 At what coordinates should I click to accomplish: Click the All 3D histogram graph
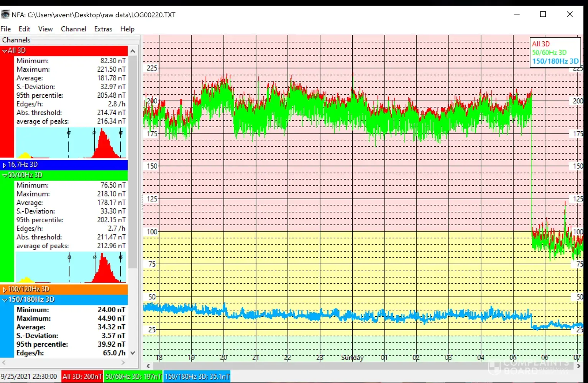click(71, 143)
